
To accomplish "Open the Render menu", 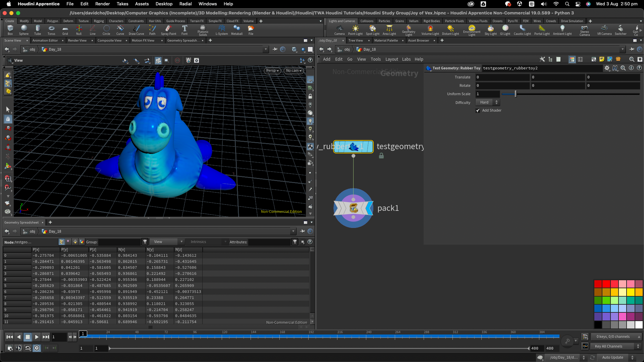I will (102, 4).
